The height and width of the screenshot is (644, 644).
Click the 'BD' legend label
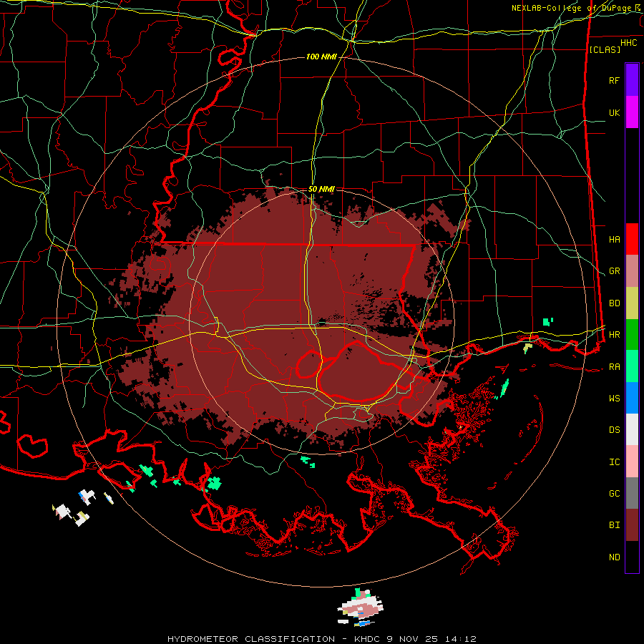point(614,303)
